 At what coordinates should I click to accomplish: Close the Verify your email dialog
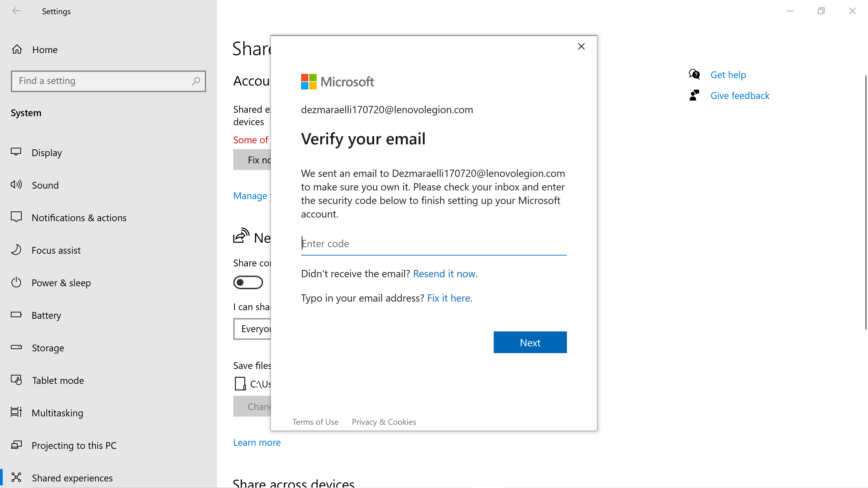click(x=581, y=47)
